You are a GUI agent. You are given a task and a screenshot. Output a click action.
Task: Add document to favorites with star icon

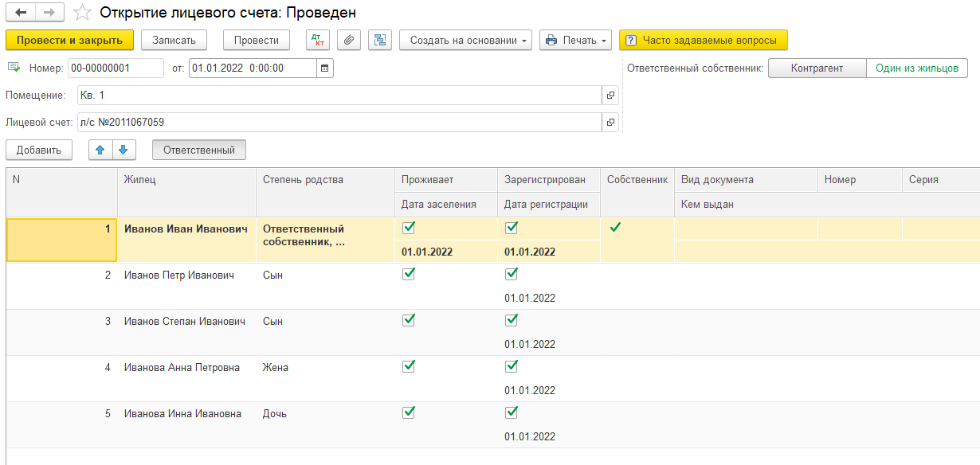pos(81,13)
